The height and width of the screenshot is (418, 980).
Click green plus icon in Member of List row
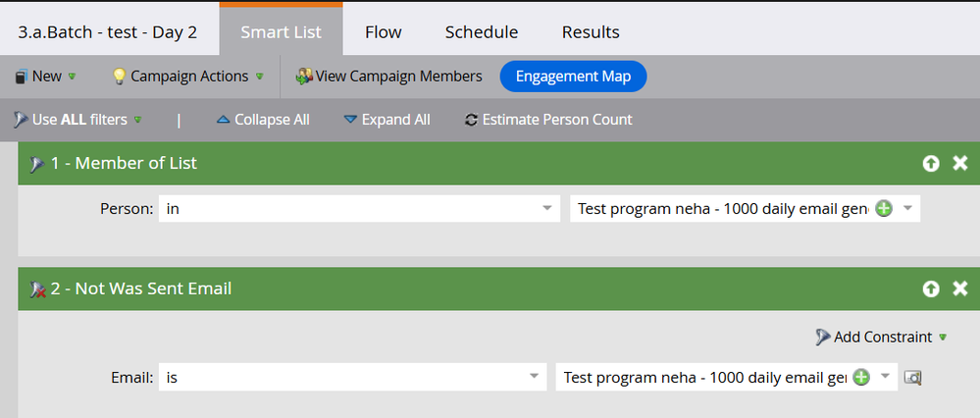883,209
